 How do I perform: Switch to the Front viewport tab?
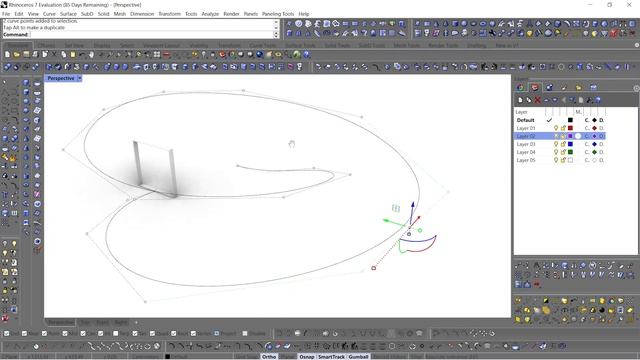102,322
